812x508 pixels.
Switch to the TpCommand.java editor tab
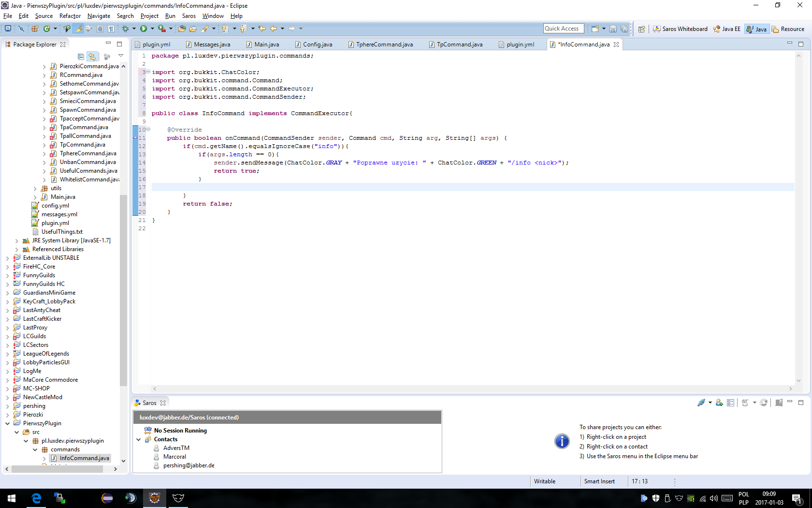point(459,45)
